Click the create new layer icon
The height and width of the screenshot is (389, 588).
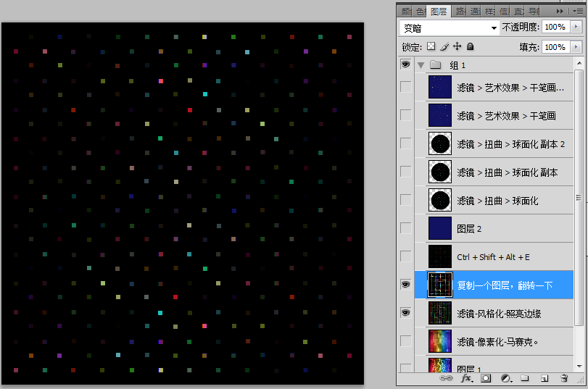tap(544, 378)
